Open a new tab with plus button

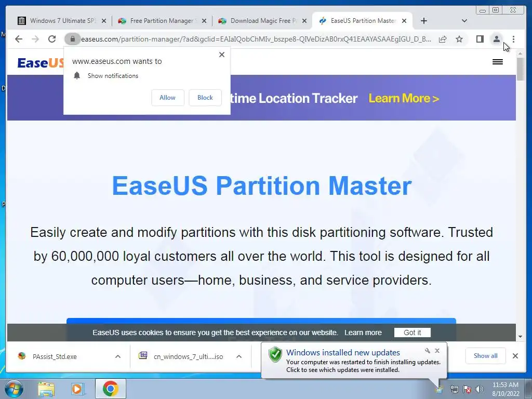pos(424,21)
